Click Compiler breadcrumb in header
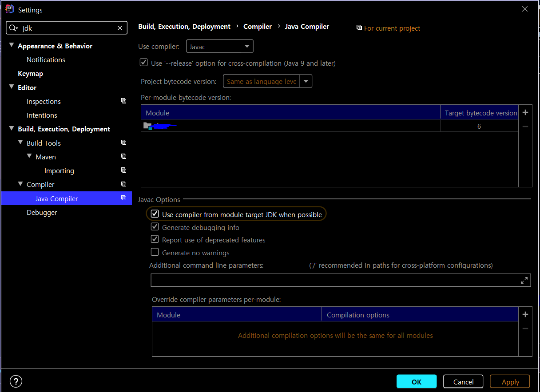Viewport: 540px width, 392px height. (258, 26)
